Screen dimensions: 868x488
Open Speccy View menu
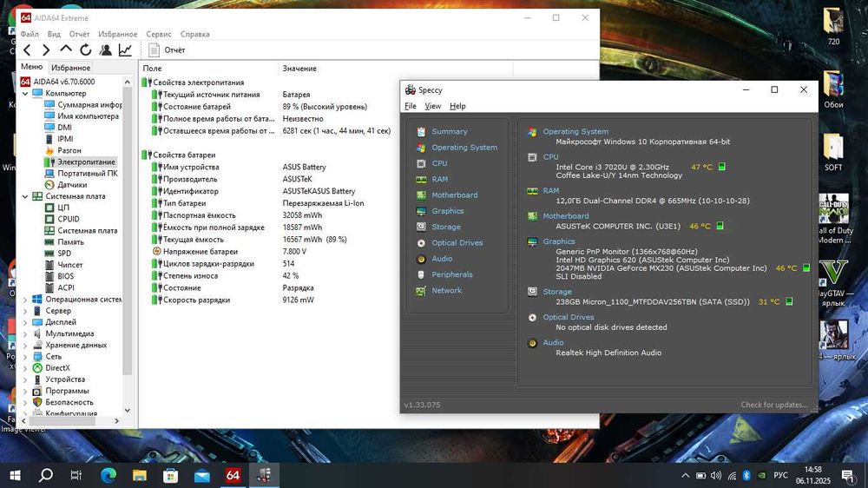[433, 106]
